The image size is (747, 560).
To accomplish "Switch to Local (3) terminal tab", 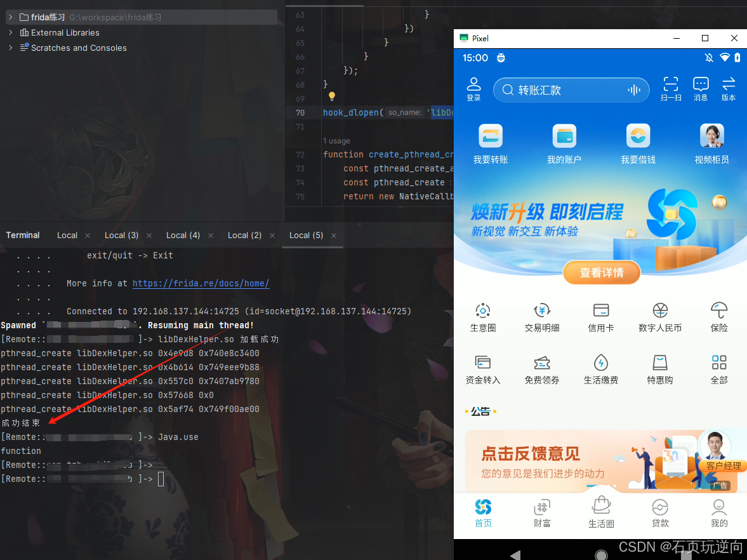I will (121, 235).
